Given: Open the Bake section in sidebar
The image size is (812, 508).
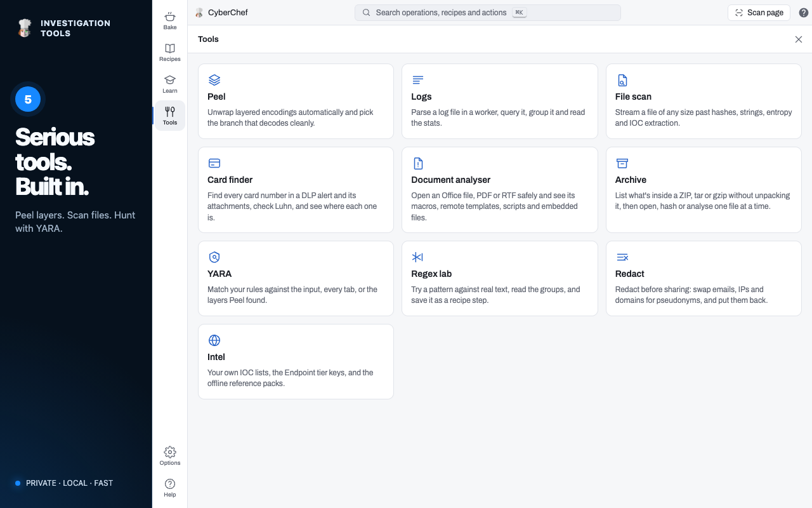Looking at the screenshot, I should click(170, 20).
